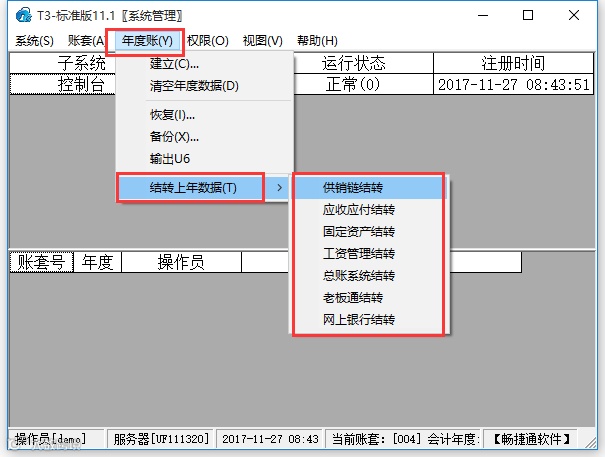The width and height of the screenshot is (605, 457).
Task: Click the 2017-11-27 08:43 status bar time
Action: click(x=270, y=439)
